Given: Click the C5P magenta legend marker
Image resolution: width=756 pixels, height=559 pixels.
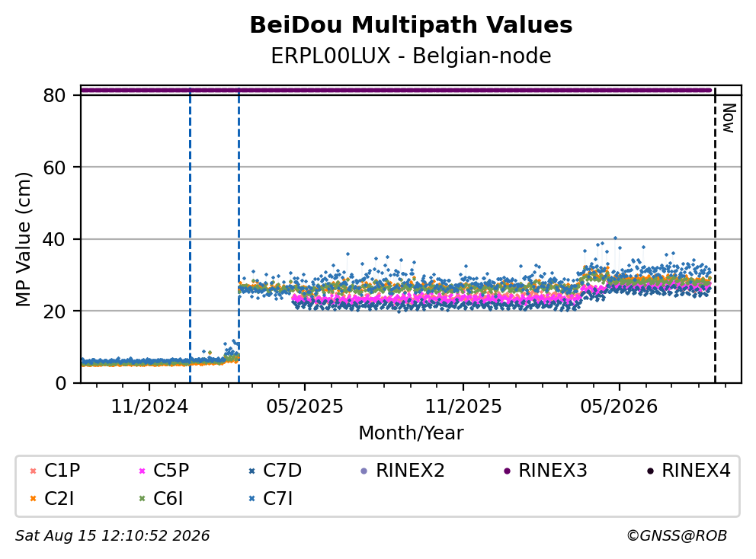Looking at the screenshot, I should pyautogui.click(x=142, y=471).
